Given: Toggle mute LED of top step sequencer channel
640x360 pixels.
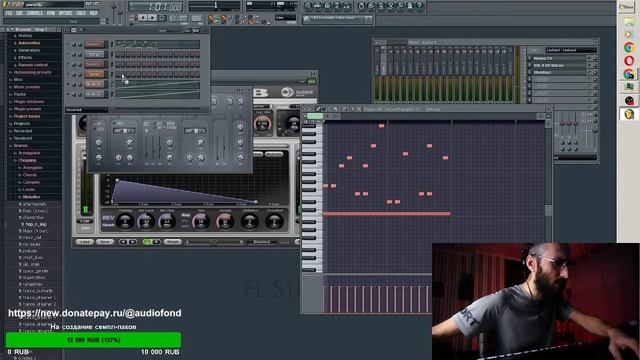Looking at the screenshot, I should tap(69, 44).
